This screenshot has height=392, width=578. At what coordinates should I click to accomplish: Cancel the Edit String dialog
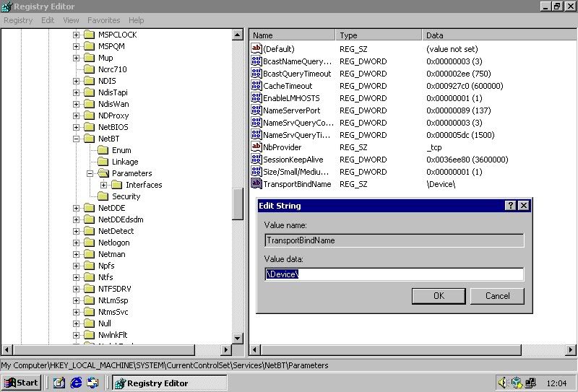tap(497, 296)
